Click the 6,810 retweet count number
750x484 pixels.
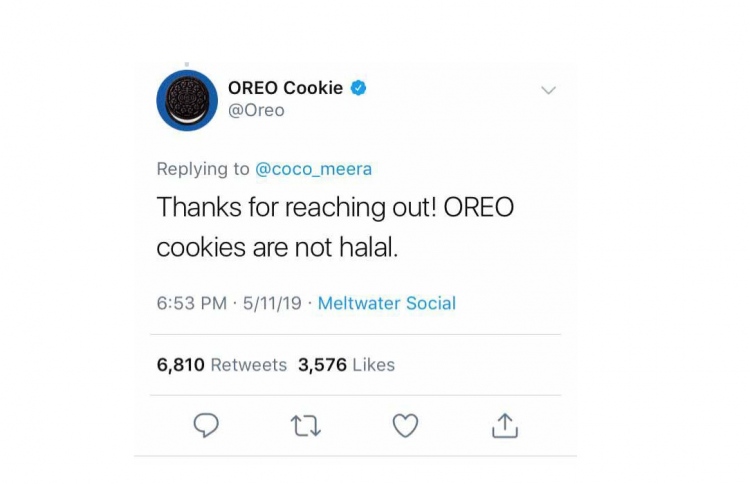(x=180, y=365)
